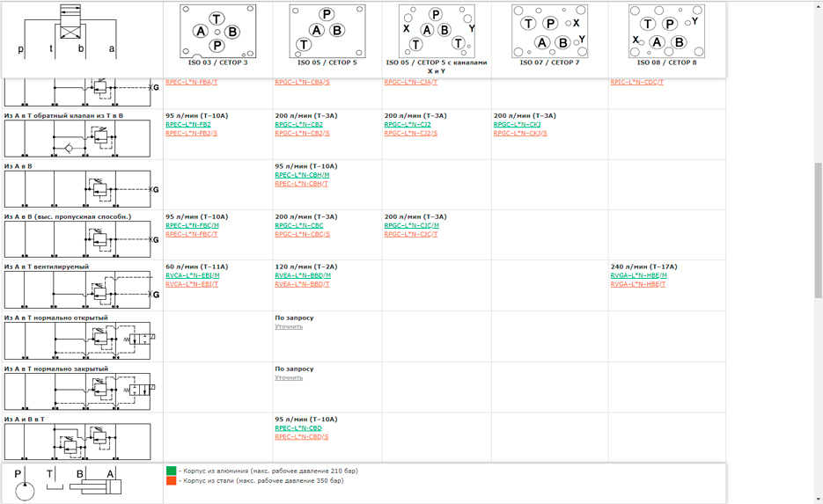Open the RVCA-L*N-EBJ/T link
The width and height of the screenshot is (823, 504).
(x=192, y=284)
